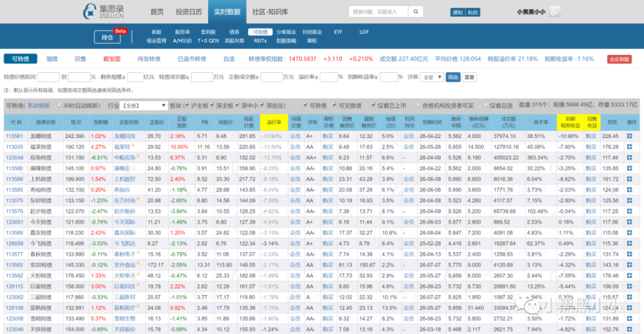Click plus icon in 起步转债 row
The height and width of the screenshot is (334, 644).
(x=629, y=211)
